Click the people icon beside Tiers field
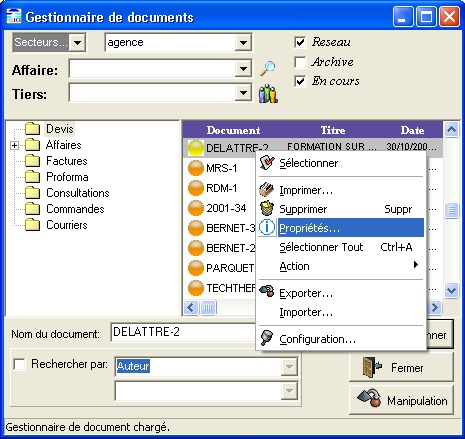The height and width of the screenshot is (439, 465). coord(268,94)
